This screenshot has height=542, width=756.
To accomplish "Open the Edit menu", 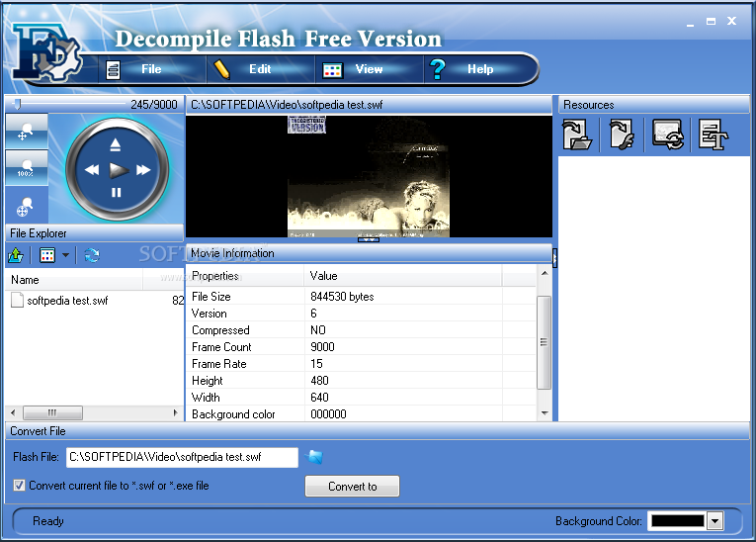I will [260, 69].
